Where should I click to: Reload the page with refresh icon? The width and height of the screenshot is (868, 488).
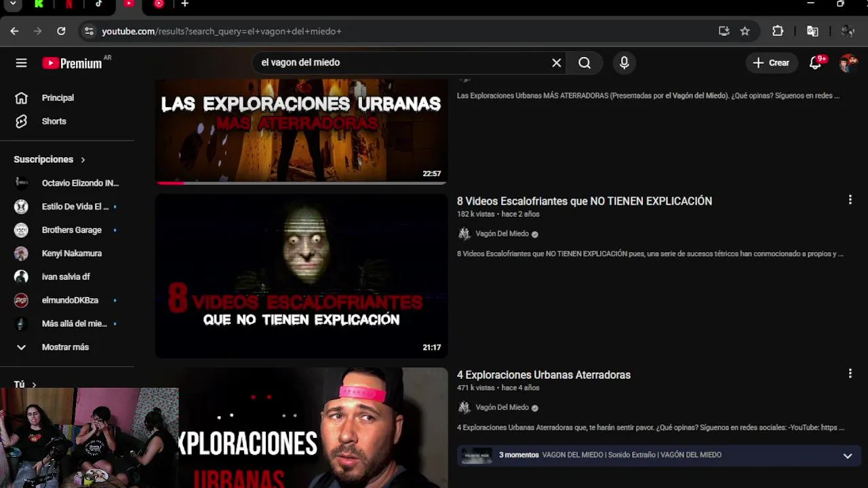click(61, 31)
